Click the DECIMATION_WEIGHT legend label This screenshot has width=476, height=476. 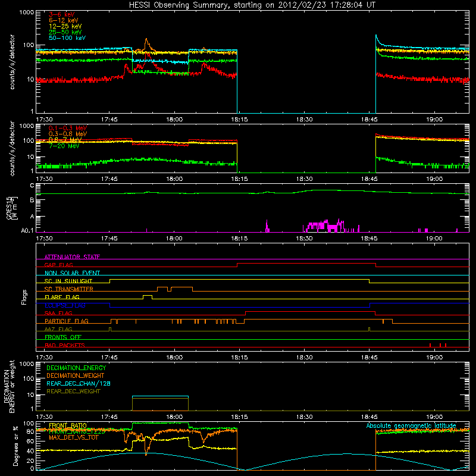(x=76, y=375)
